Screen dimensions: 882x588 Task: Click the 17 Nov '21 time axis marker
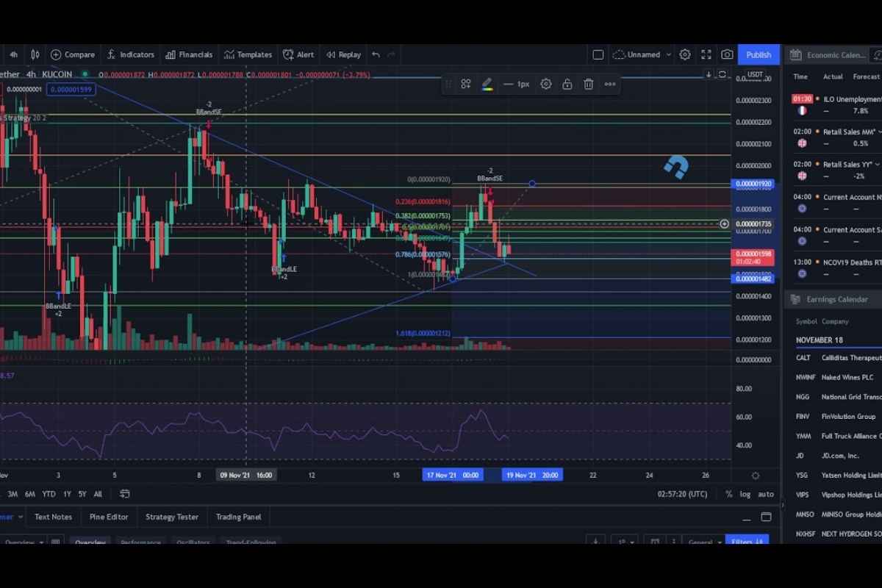453,475
